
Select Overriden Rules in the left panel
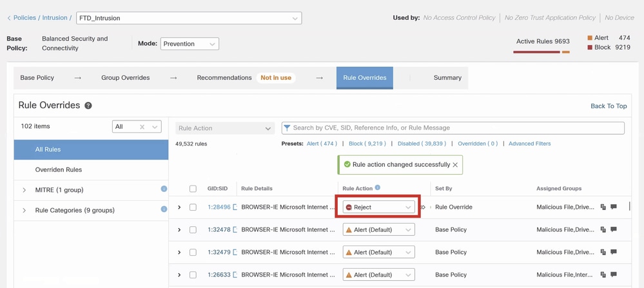[x=91, y=170]
